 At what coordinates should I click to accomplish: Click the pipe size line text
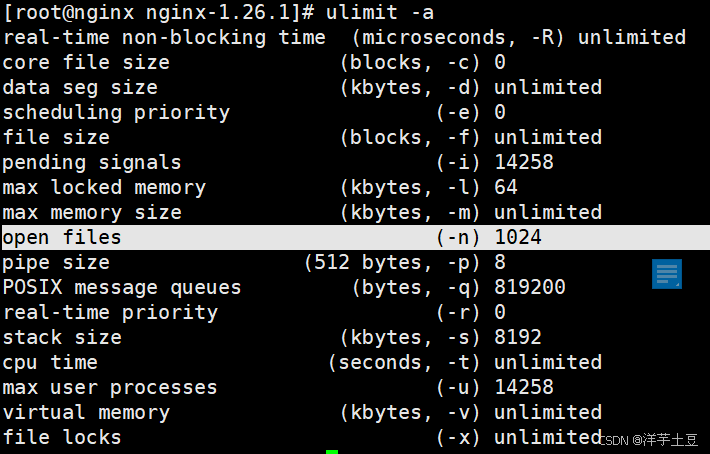point(254,263)
